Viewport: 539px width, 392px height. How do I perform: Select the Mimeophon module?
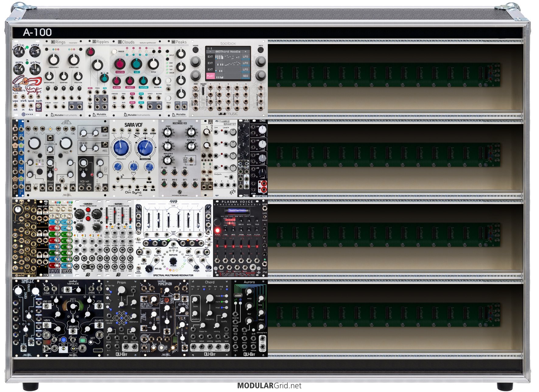click(164, 318)
